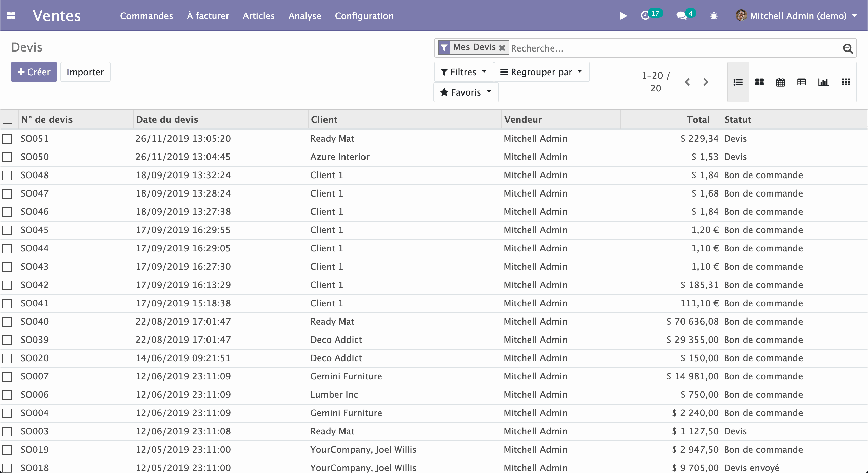This screenshot has height=473, width=868.
Task: Switch to kanban view
Action: point(759,82)
